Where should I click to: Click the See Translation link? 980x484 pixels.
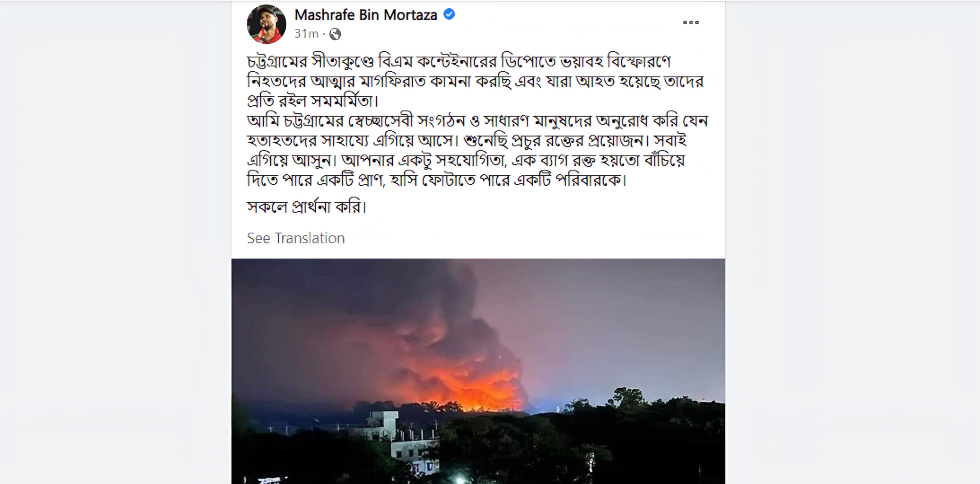[x=296, y=238]
